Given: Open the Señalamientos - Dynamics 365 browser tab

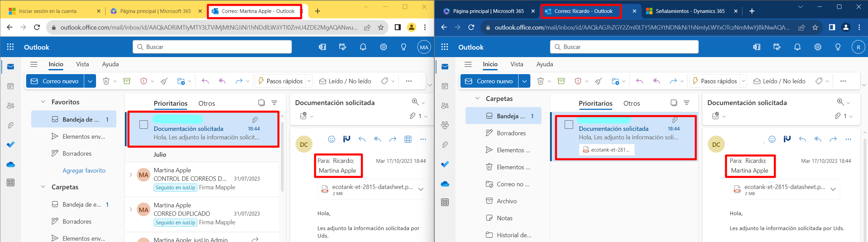Looking at the screenshot, I should (690, 11).
